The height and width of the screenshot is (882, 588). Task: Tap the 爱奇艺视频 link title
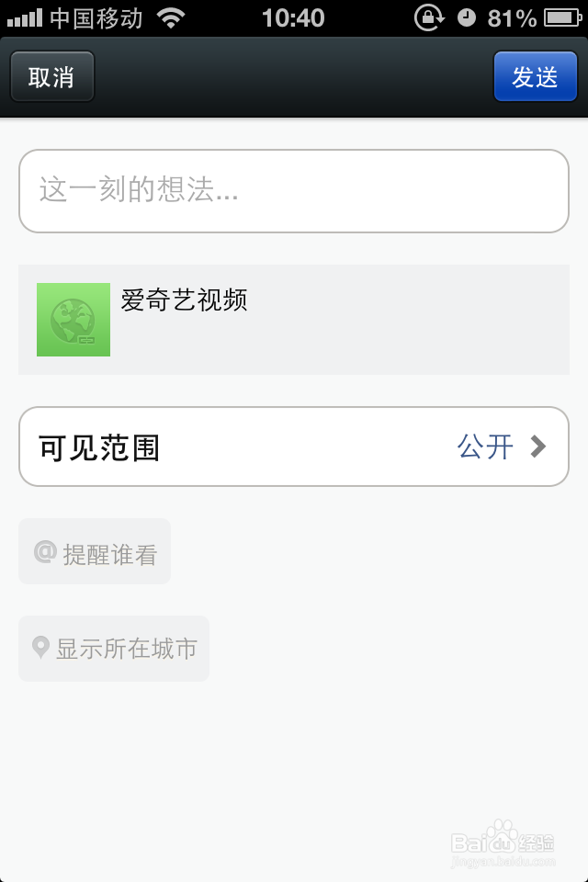point(185,300)
